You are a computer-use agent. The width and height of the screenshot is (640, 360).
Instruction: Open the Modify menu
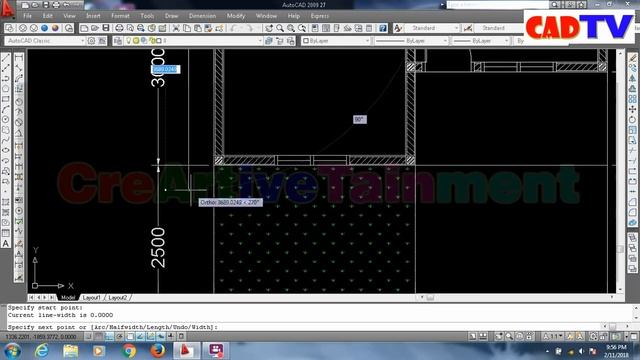tap(236, 16)
